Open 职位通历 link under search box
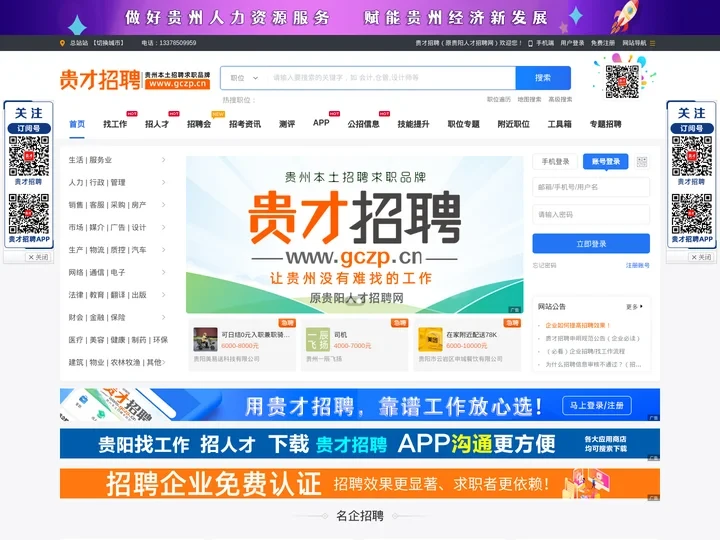Viewport: 720px width, 540px height. [x=499, y=99]
